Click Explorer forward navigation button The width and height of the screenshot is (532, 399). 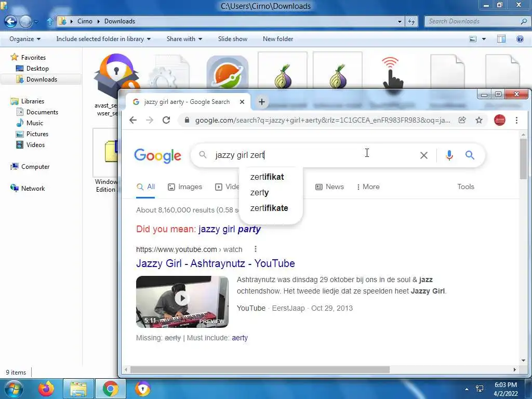pyautogui.click(x=25, y=21)
